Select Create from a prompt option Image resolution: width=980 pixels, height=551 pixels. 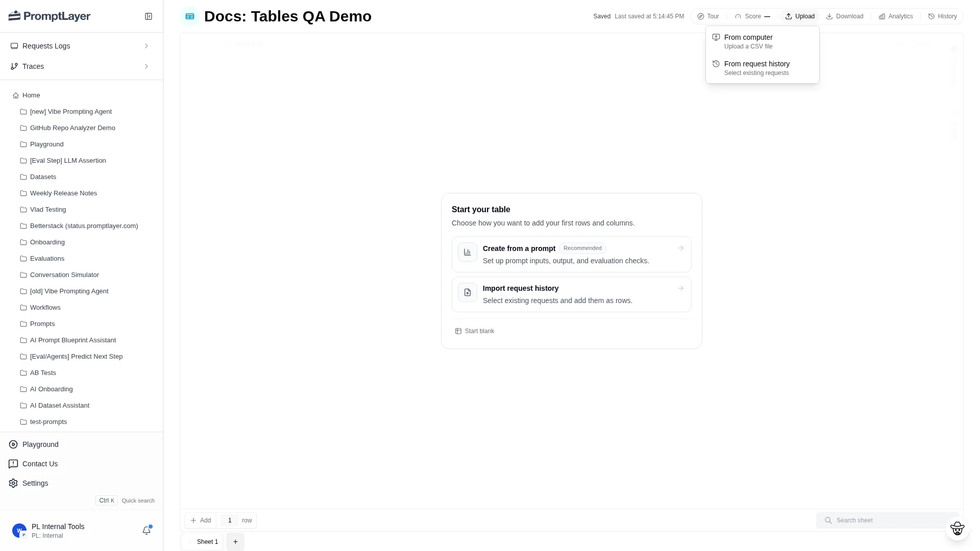coord(571,254)
